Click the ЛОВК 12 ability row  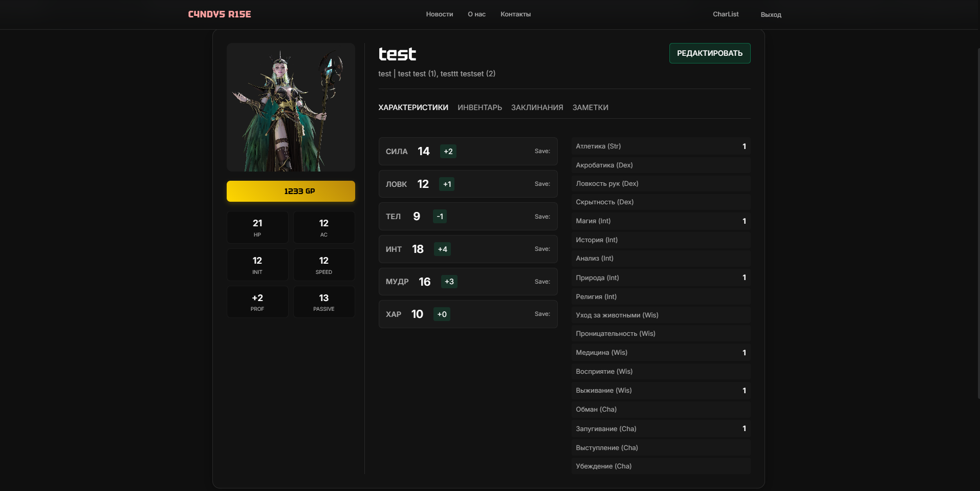point(468,184)
